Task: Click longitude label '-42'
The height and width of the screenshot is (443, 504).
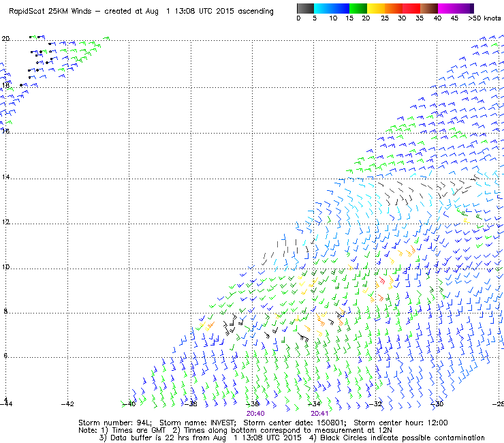Action: pos(67,403)
